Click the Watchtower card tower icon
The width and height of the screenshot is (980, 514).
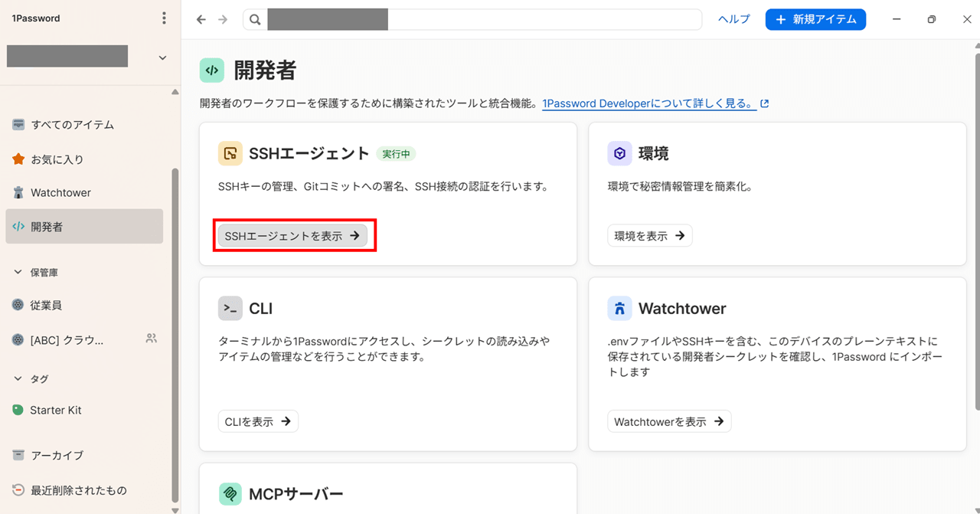click(x=619, y=309)
